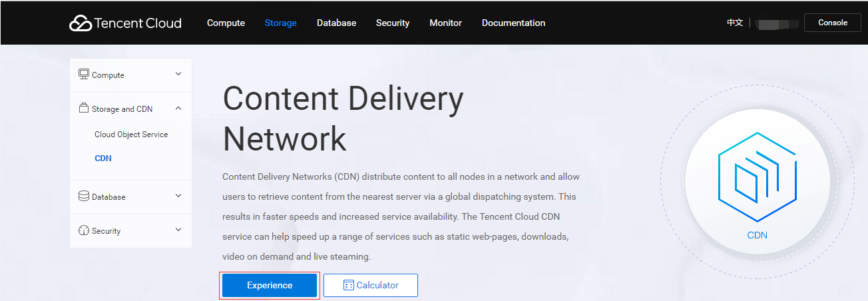
Task: Click the Content Delivery Network heading
Action: tap(343, 119)
